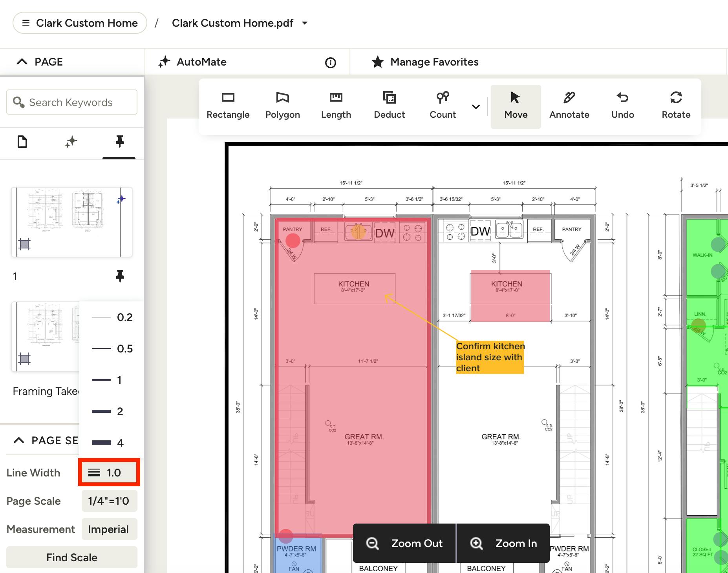Select the yellow kitchen island annotation note
Image resolution: width=728 pixels, height=573 pixels.
[490, 357]
